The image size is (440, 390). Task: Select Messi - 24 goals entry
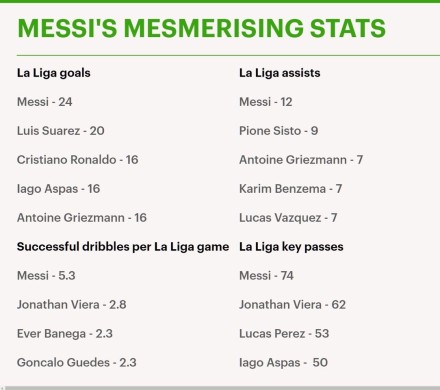[45, 102]
